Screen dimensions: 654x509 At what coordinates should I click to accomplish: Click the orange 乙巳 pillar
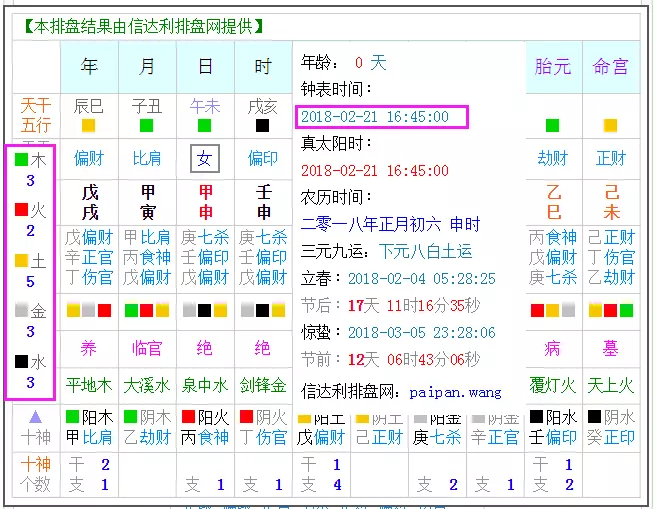553,203
